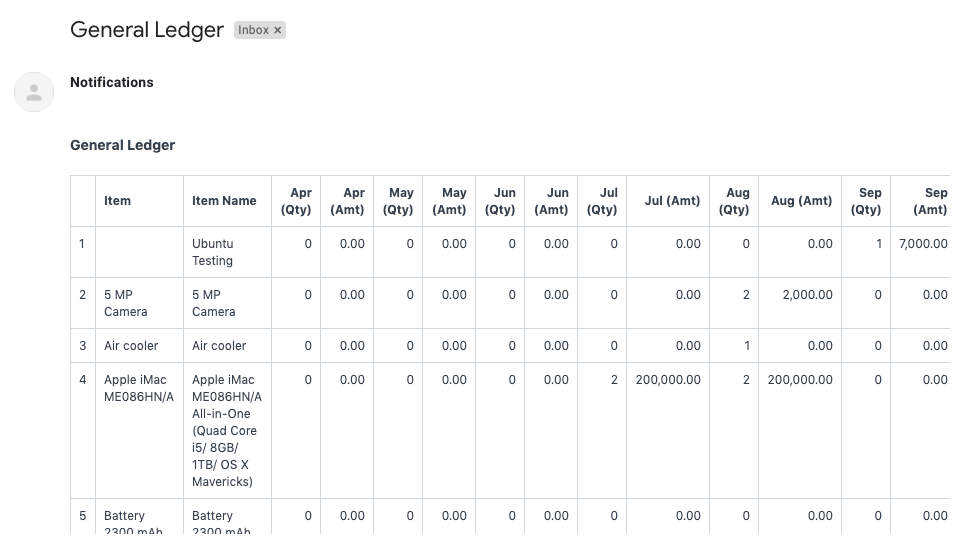Select the 7,000.00 Sep amount cell
Image resolution: width=954 pixels, height=538 pixels.
(922, 244)
